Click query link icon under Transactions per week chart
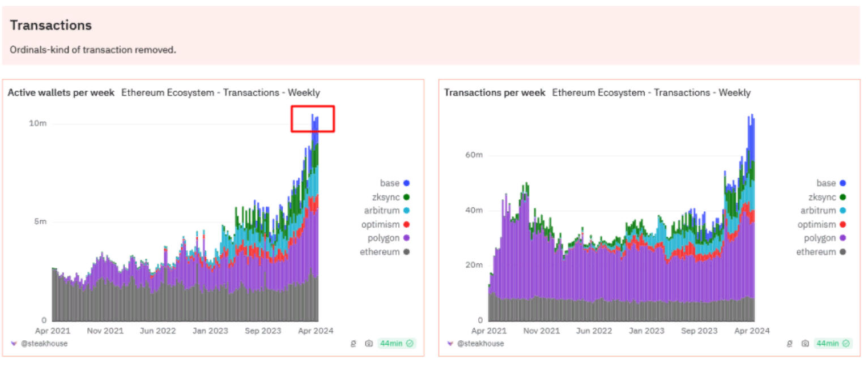The width and height of the screenshot is (868, 368). (790, 344)
